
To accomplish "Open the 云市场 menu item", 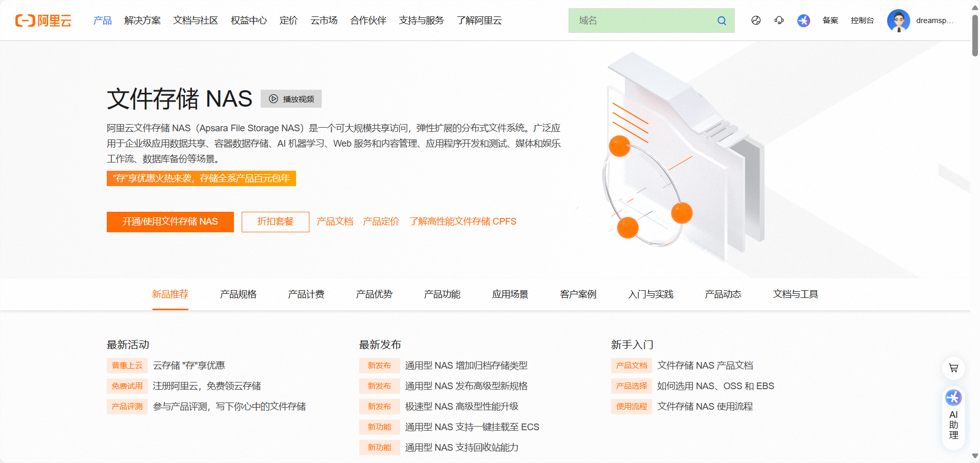I will (324, 21).
